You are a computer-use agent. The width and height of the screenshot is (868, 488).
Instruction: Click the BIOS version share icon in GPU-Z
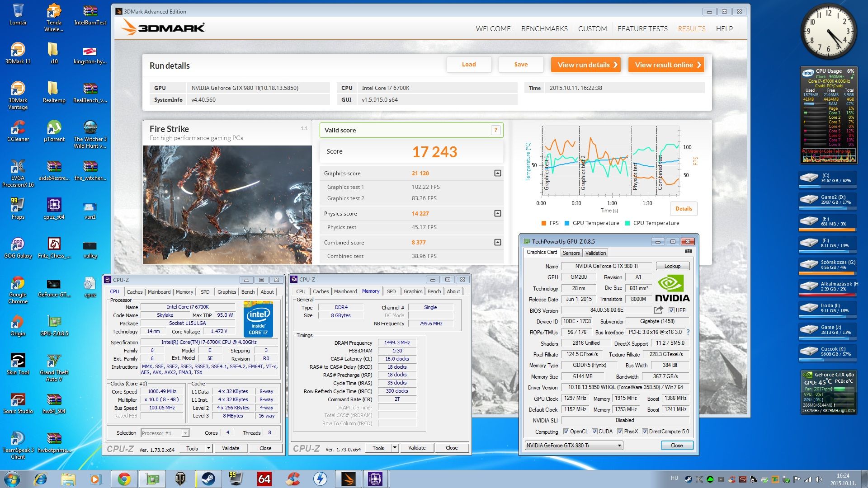[x=658, y=310]
